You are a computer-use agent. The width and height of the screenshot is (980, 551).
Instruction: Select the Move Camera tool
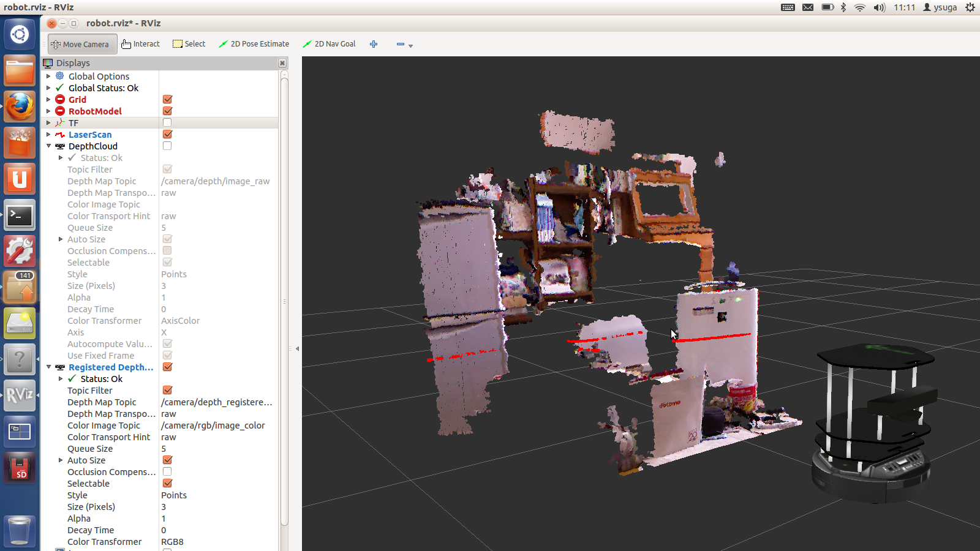pyautogui.click(x=80, y=44)
